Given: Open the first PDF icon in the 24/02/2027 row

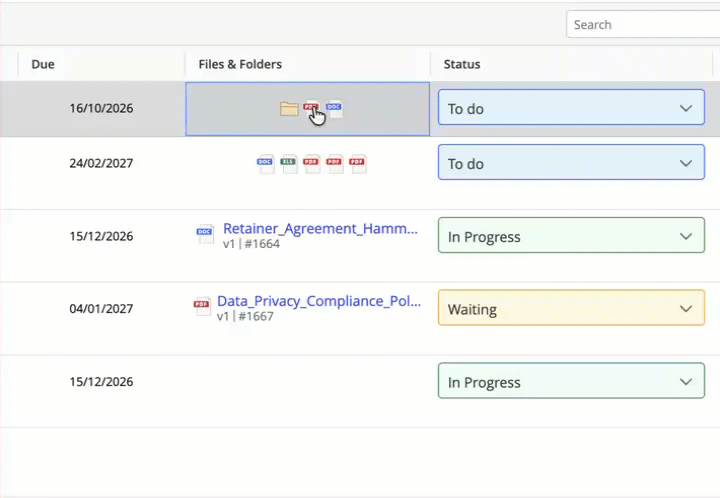Looking at the screenshot, I should [x=311, y=164].
